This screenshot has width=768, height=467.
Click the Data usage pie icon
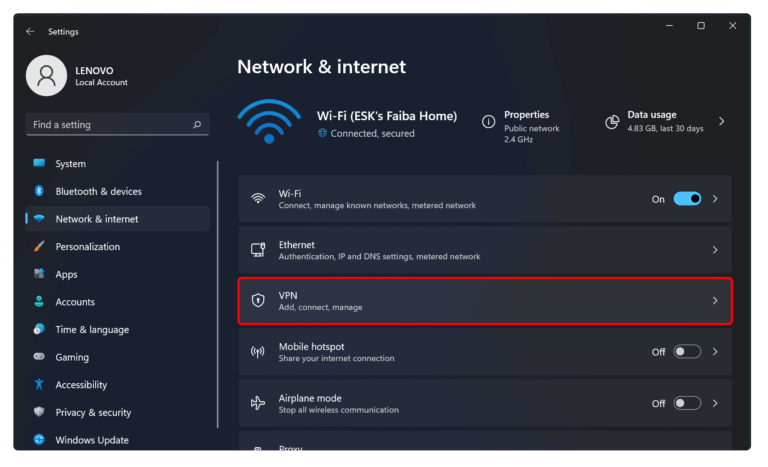coord(612,122)
